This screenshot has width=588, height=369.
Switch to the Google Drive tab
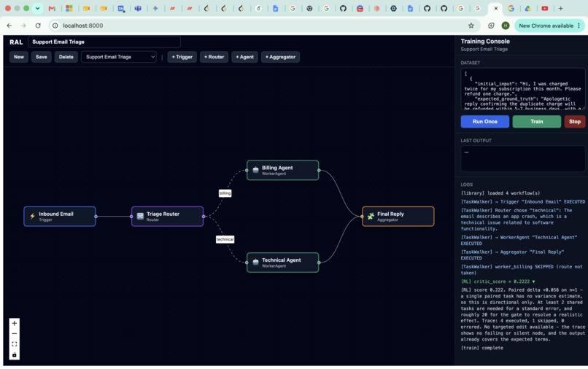[527, 8]
